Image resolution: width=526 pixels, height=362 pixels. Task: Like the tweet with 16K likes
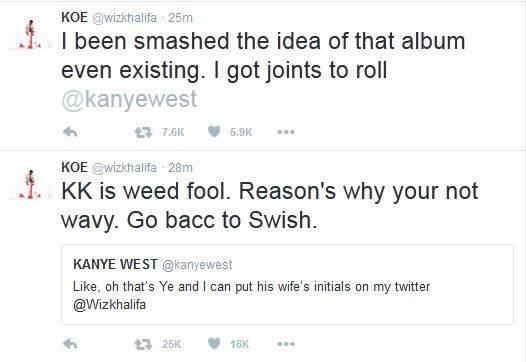(214, 344)
